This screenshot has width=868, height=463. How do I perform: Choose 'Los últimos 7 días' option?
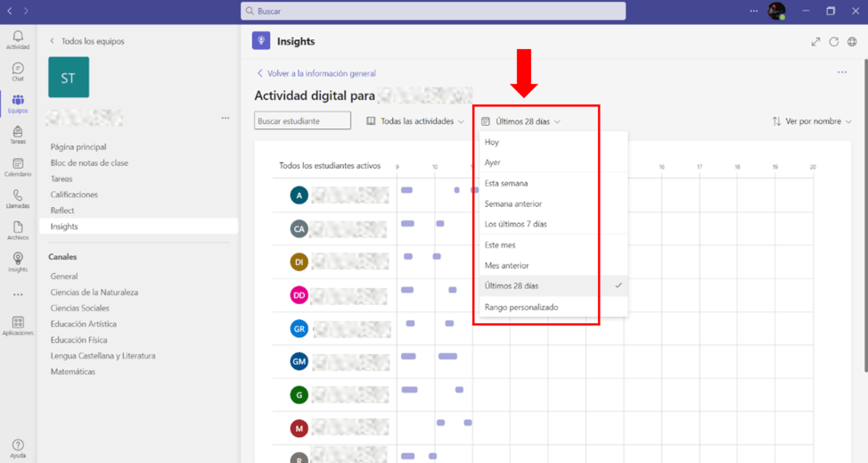(x=515, y=225)
